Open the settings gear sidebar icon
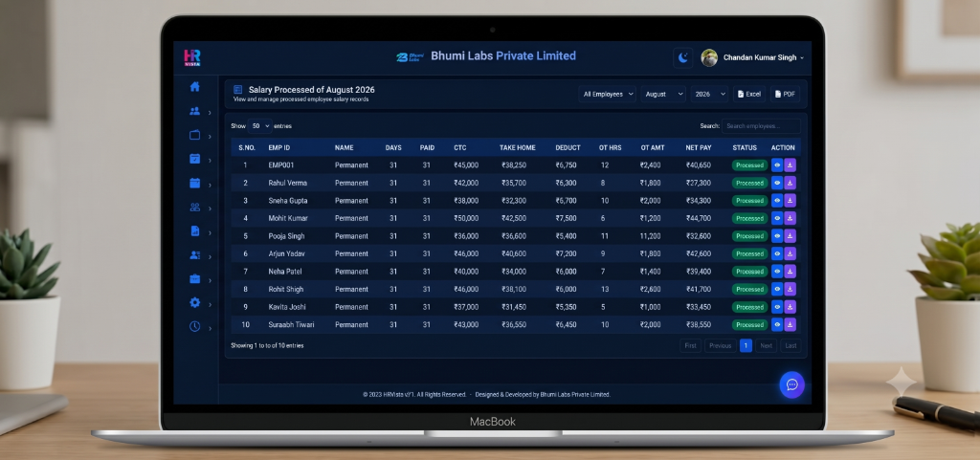 point(194,302)
